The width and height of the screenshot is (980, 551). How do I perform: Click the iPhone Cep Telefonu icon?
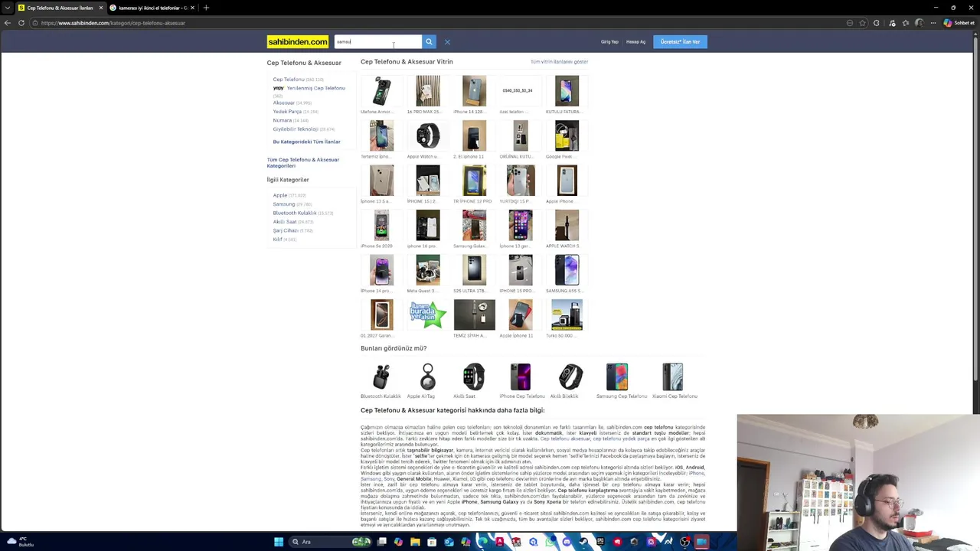point(521,377)
